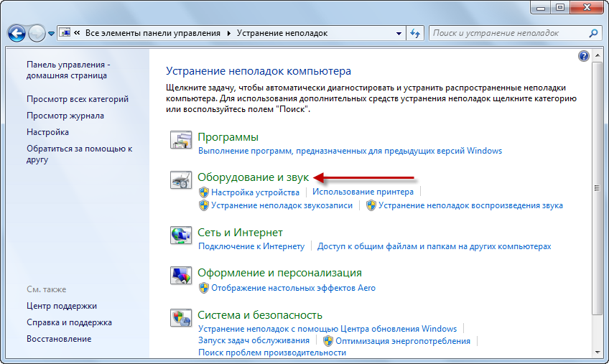Expand the address bar history dropdown
The width and height of the screenshot is (609, 364).
tap(399, 33)
